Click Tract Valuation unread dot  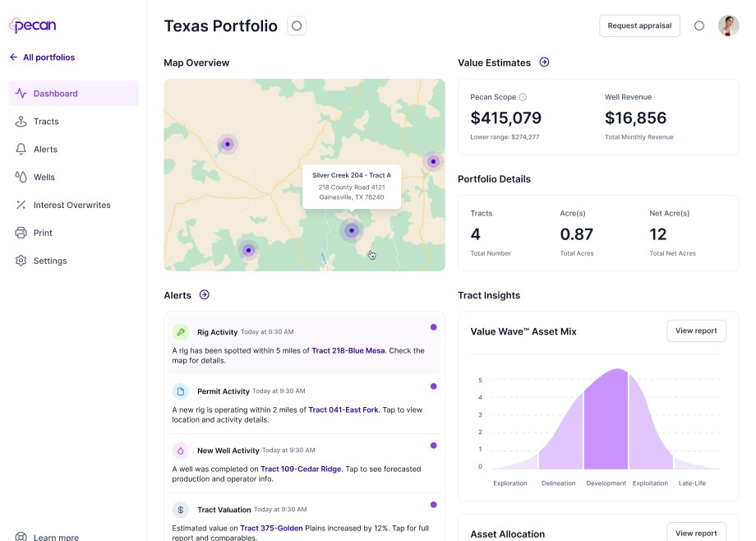(x=433, y=505)
